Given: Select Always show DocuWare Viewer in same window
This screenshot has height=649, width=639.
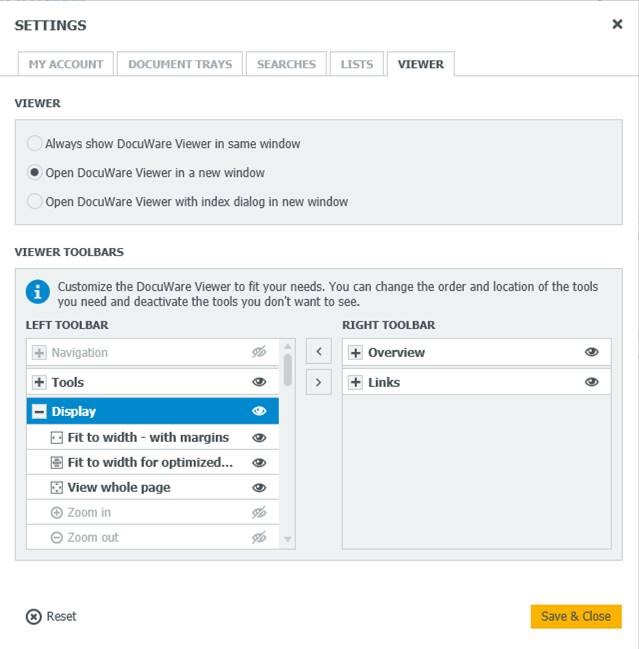Looking at the screenshot, I should point(36,144).
